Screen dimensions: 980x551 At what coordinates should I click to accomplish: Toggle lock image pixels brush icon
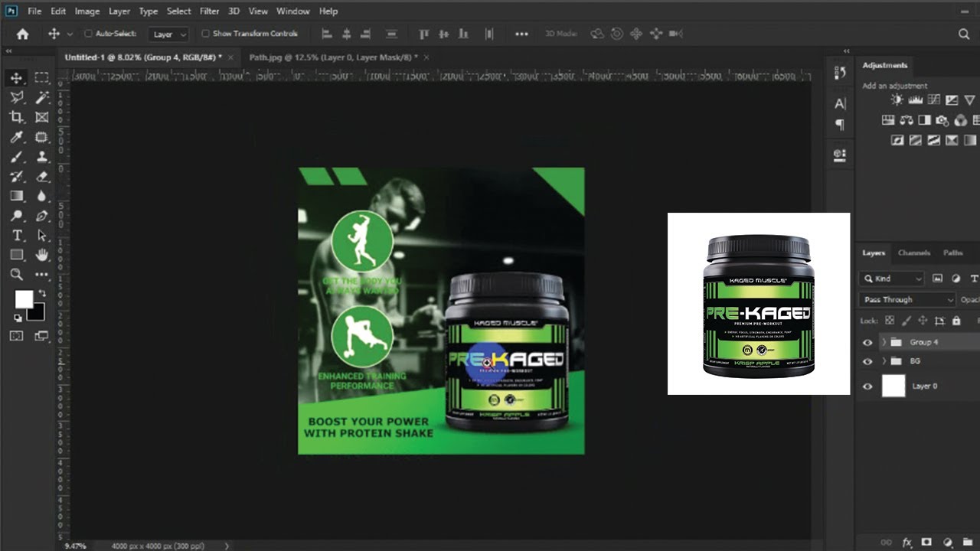pyautogui.click(x=906, y=321)
